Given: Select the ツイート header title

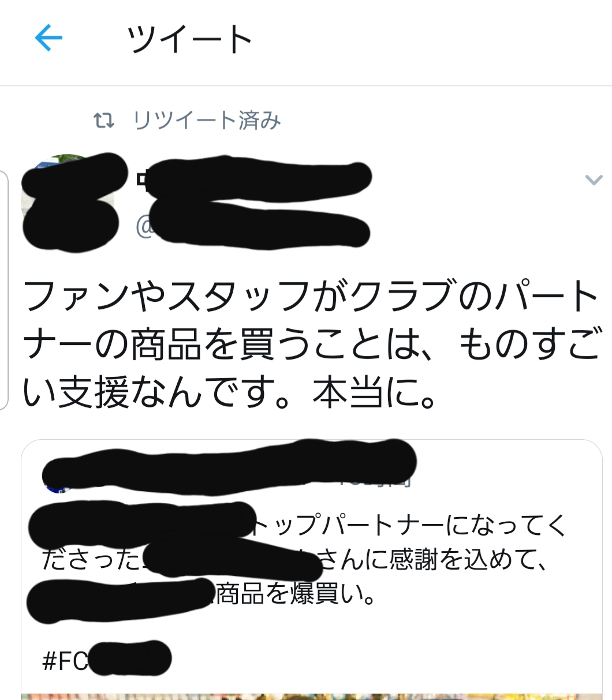Looking at the screenshot, I should [189, 39].
